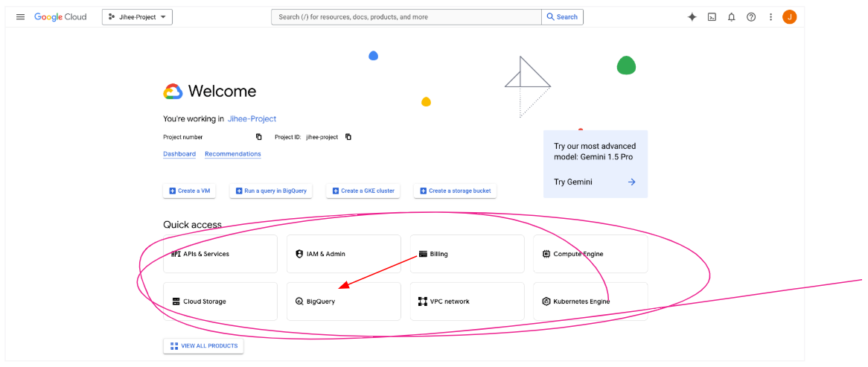The image size is (868, 367).
Task: Open the Kubernetes Engine card
Action: coord(590,301)
